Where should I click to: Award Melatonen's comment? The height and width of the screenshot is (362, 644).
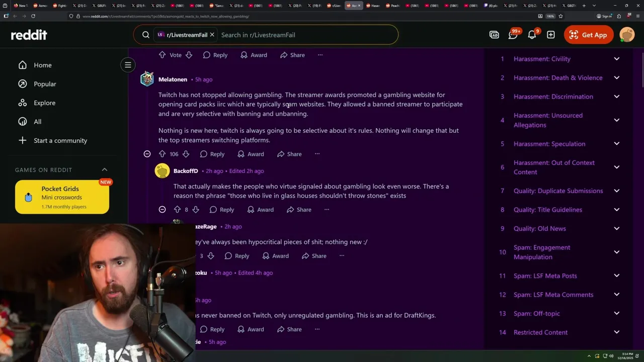(250, 154)
